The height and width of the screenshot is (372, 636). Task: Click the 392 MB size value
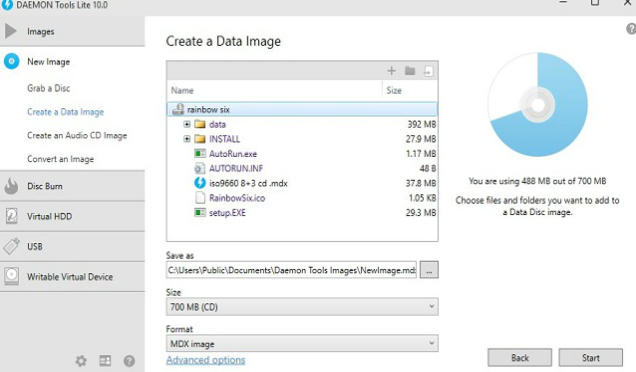pyautogui.click(x=422, y=124)
